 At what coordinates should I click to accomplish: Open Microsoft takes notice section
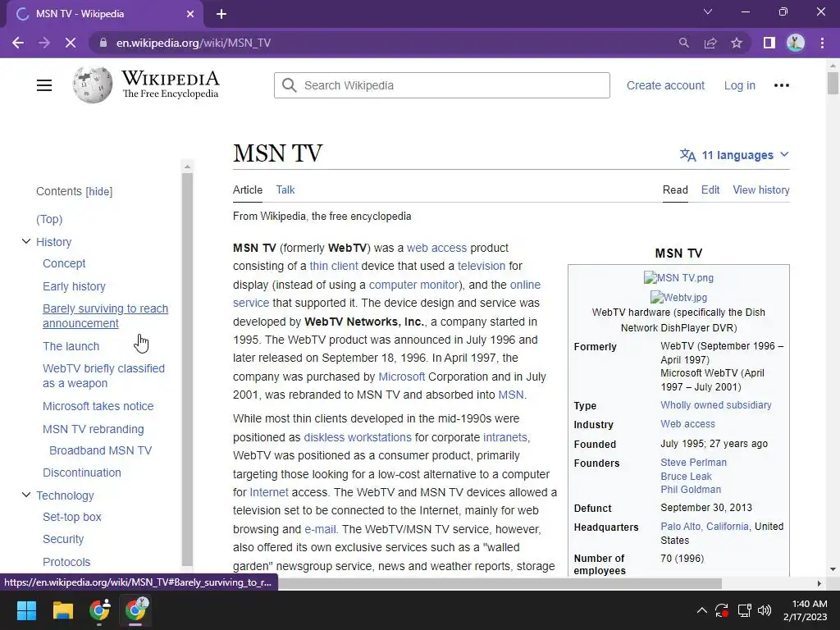tap(98, 406)
